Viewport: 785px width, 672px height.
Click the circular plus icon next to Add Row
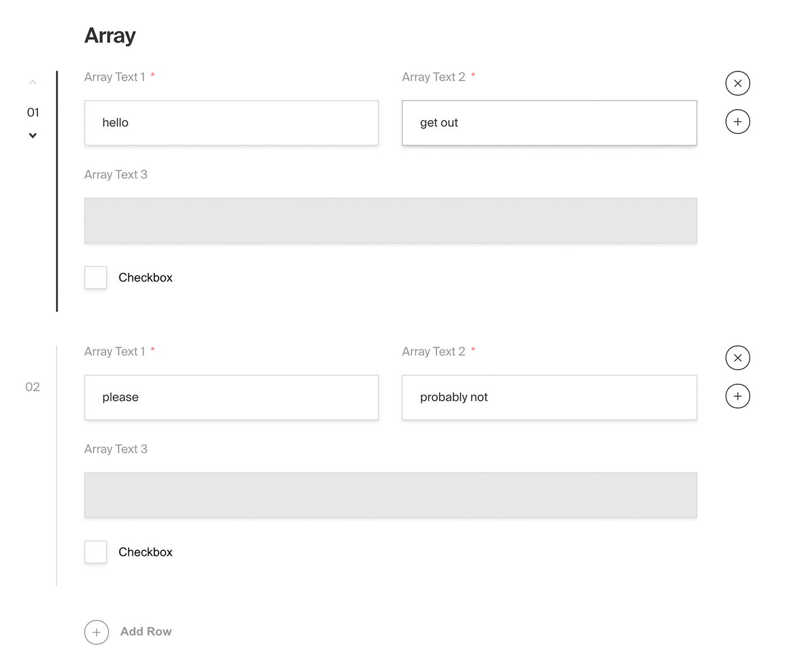point(96,632)
